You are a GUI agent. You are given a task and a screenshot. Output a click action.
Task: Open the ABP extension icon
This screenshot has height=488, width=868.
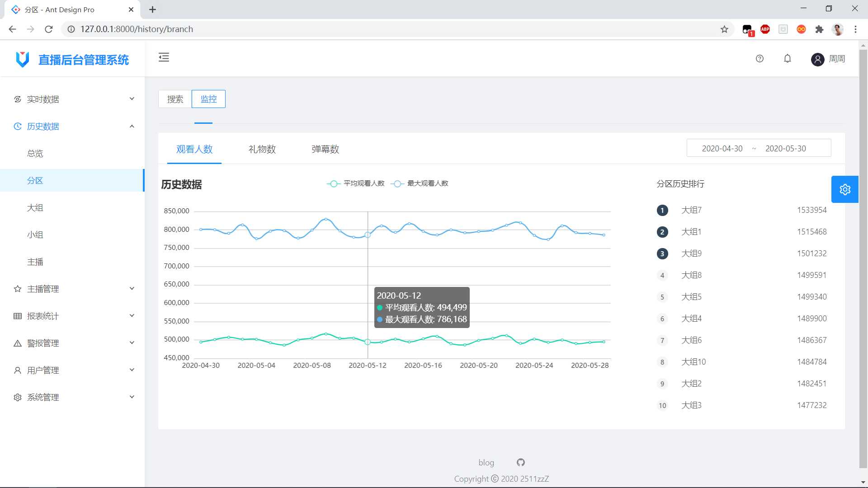tap(765, 29)
